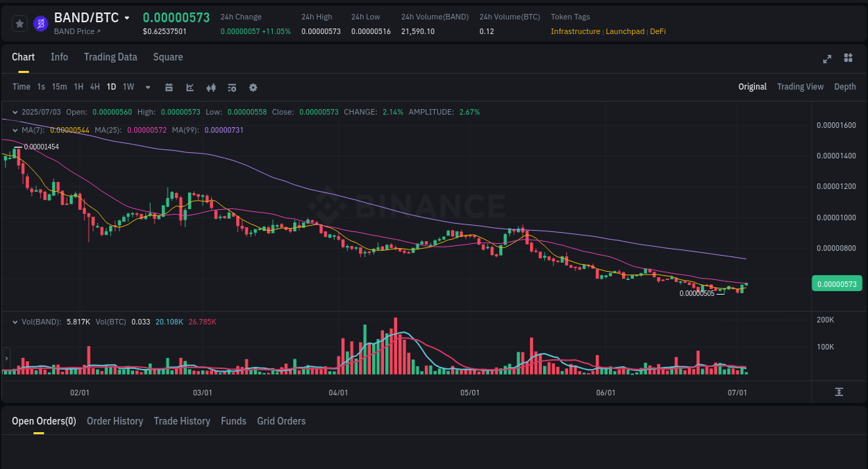Viewport: 868px width, 469px height.
Task: Favorite BAND/BTC with the star toggle
Action: tap(19, 23)
